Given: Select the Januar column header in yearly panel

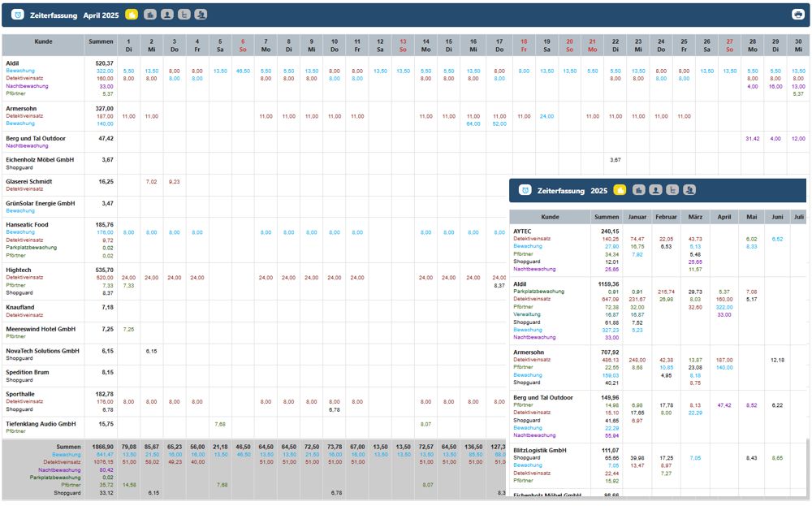Looking at the screenshot, I should pos(637,217).
